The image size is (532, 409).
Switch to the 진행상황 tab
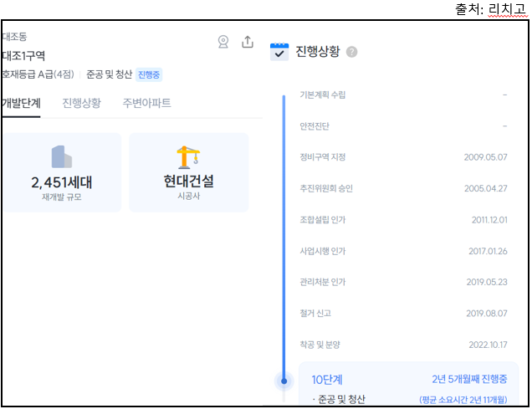[81, 103]
